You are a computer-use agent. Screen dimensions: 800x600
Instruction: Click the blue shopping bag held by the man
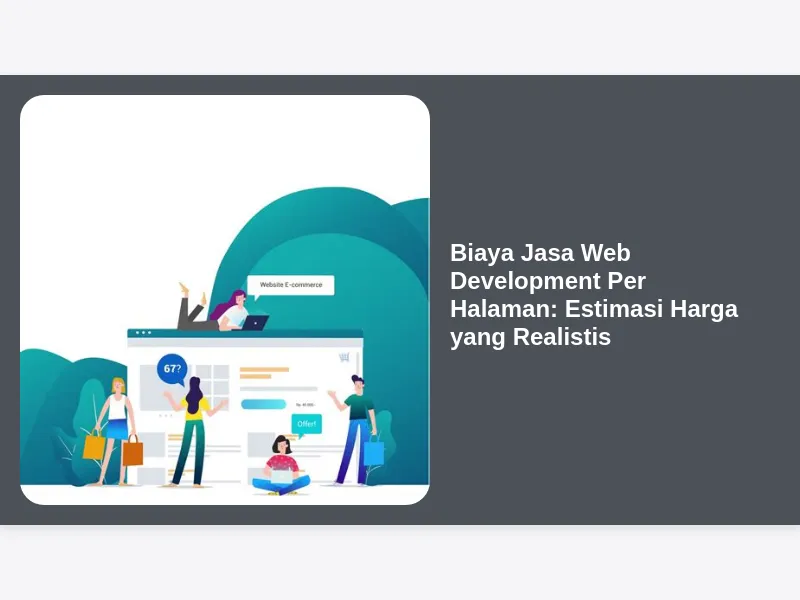point(373,453)
